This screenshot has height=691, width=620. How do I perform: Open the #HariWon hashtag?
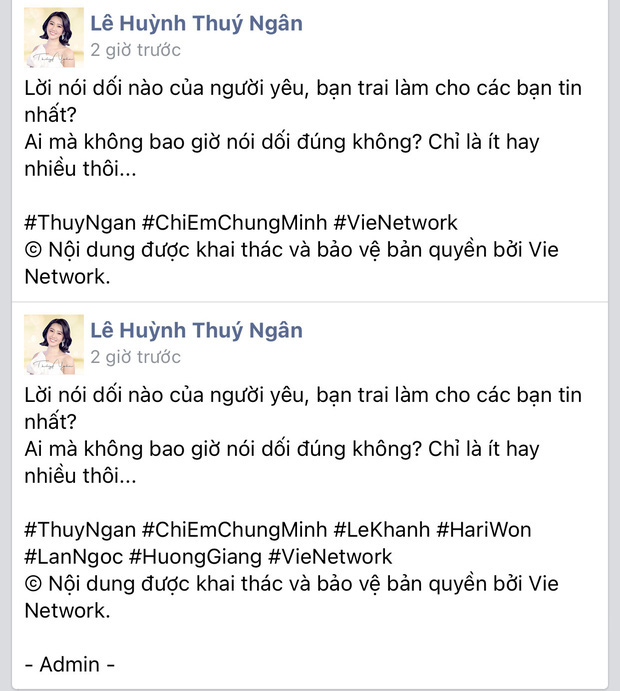(x=484, y=530)
